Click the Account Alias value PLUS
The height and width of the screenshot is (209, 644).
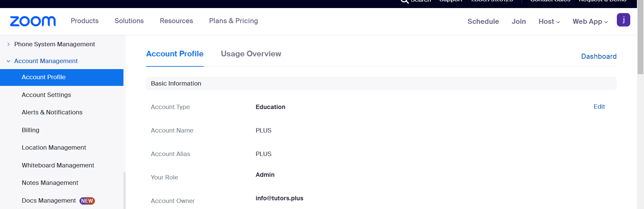point(263,154)
